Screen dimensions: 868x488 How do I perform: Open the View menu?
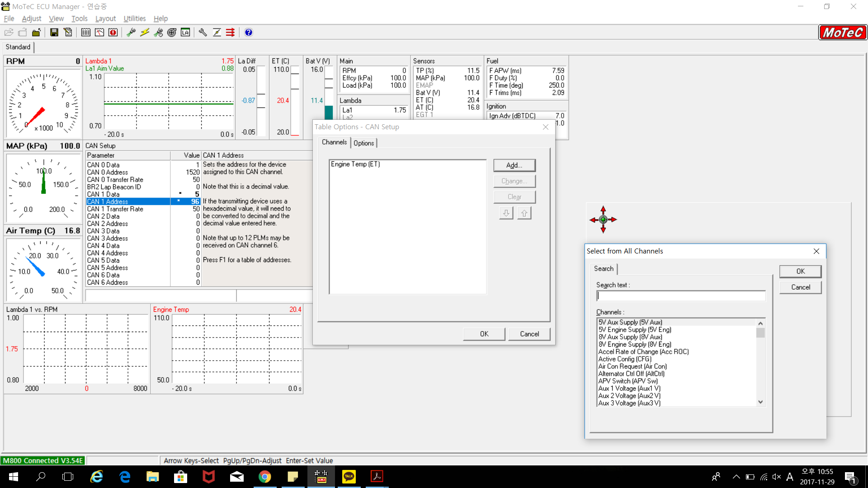[57, 19]
